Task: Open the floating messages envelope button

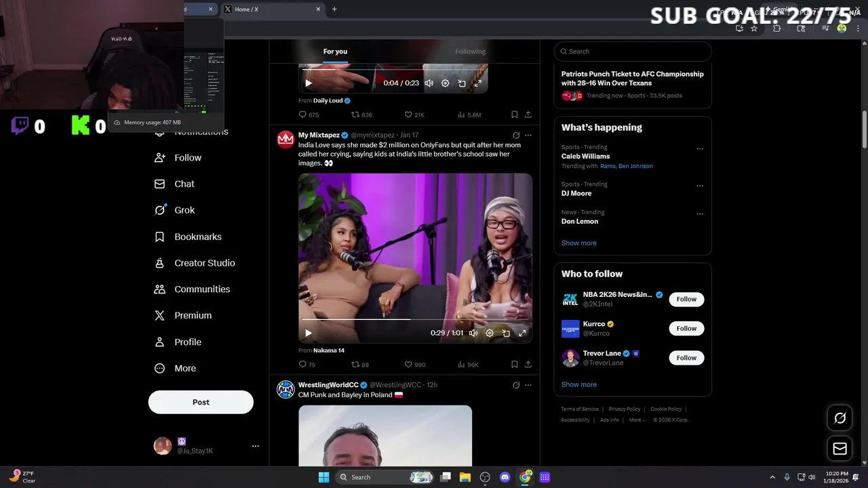Action: [x=840, y=449]
